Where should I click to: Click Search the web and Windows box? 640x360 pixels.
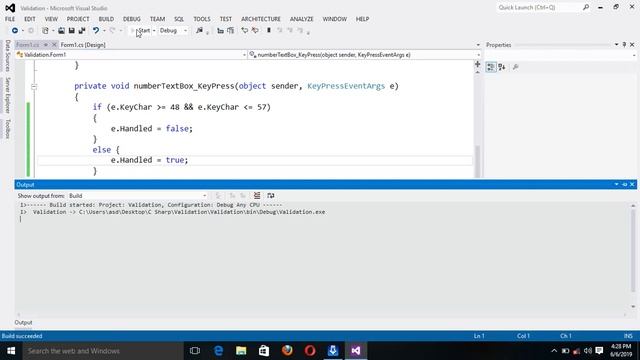point(103,351)
